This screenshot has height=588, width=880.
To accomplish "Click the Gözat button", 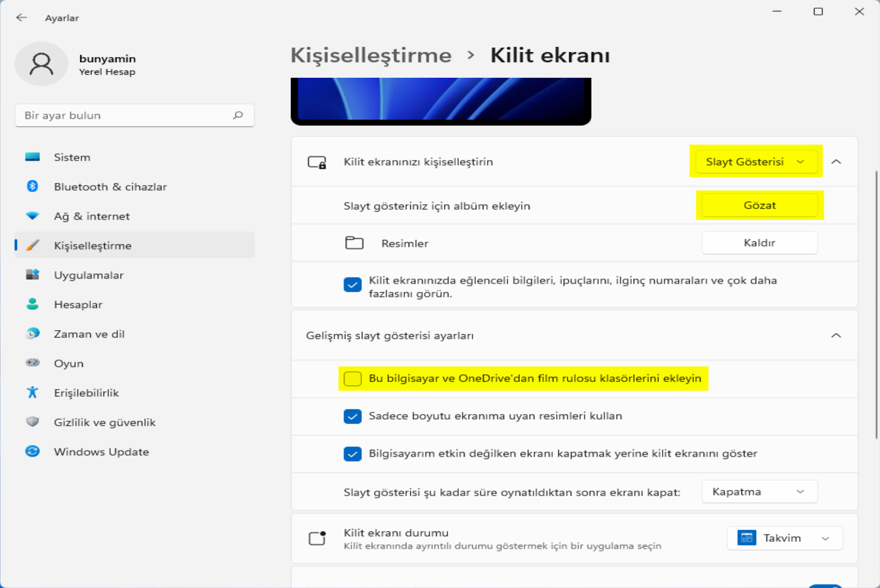I will [x=760, y=205].
